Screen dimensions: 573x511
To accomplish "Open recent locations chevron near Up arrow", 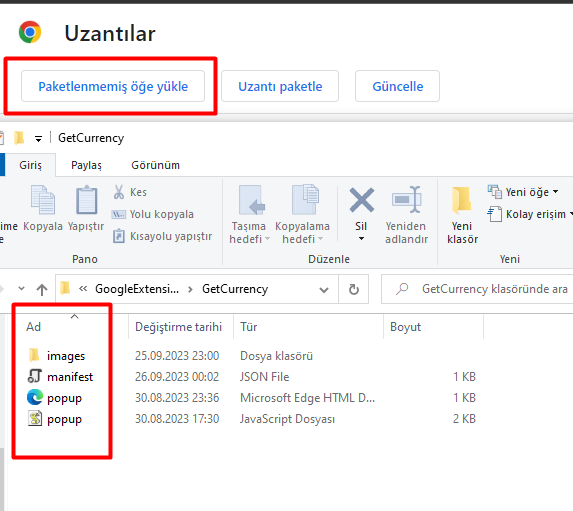I will tap(22, 289).
